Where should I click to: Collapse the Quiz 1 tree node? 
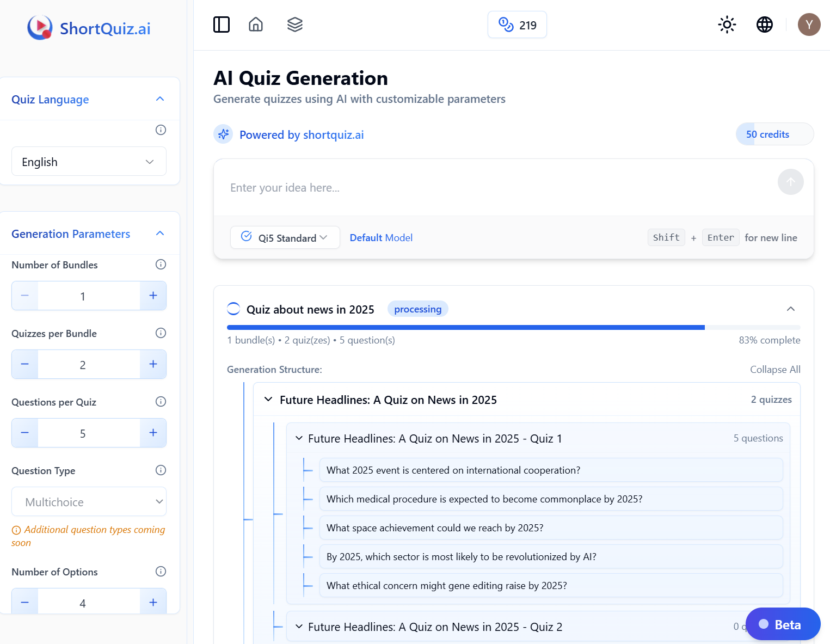point(299,438)
